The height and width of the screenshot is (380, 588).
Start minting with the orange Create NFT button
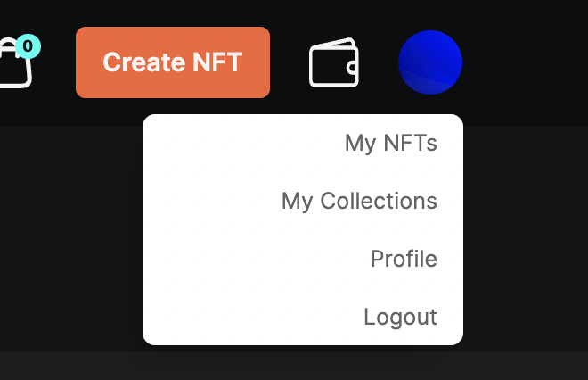(173, 62)
